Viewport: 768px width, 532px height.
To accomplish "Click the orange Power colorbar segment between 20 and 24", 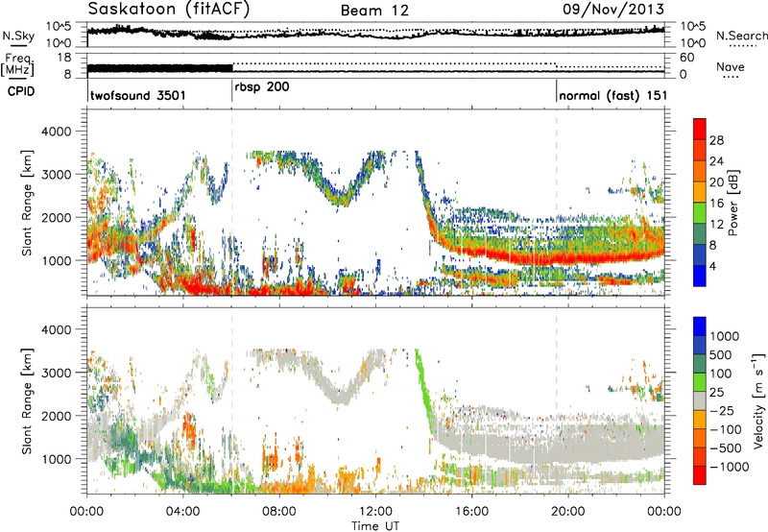I will pos(700,171).
